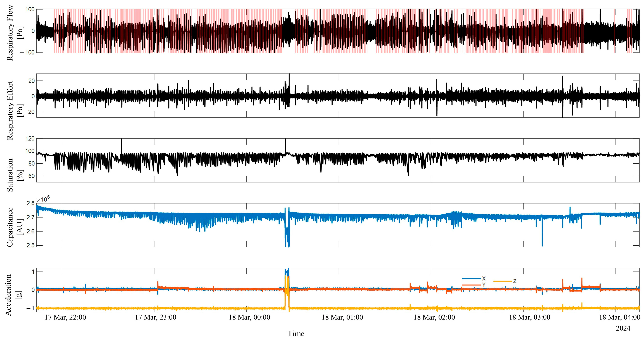Select the '18 Mar, 01:00' time tick label
The image size is (644, 340).
(x=342, y=317)
